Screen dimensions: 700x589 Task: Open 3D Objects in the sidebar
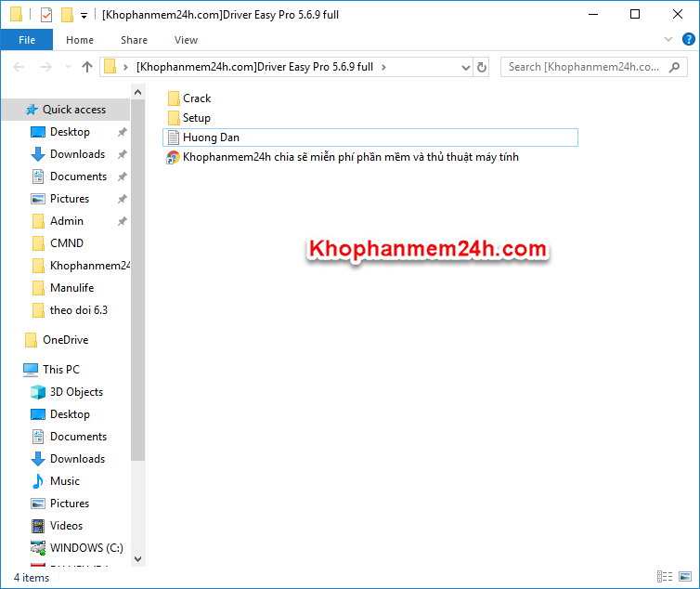(x=76, y=392)
